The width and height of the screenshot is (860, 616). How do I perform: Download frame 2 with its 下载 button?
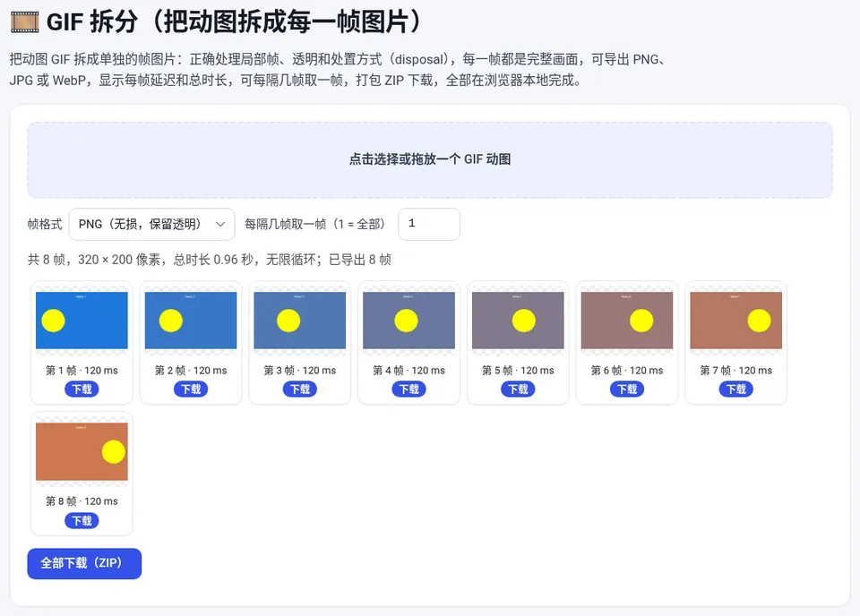(191, 389)
